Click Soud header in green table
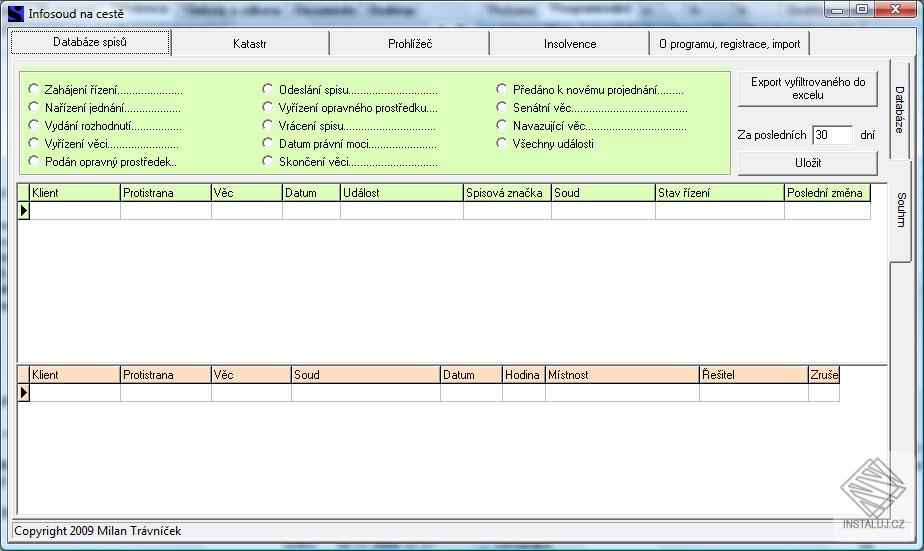924x551 pixels. tap(603, 193)
